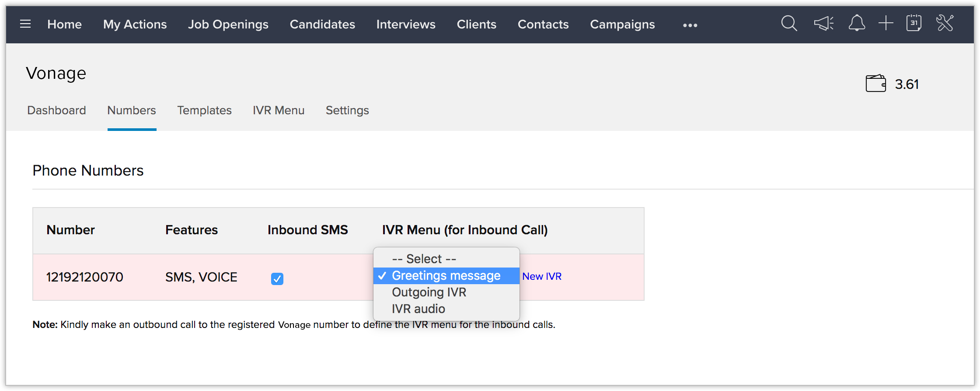Screen dimensions: 980x391
Task: Expand the more modules ellipsis
Action: pos(690,25)
